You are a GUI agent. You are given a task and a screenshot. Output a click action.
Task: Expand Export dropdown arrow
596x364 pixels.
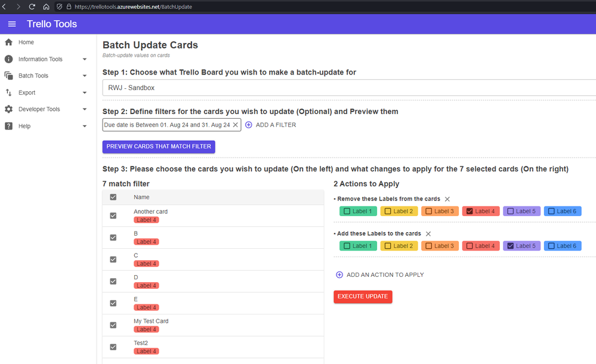85,92
